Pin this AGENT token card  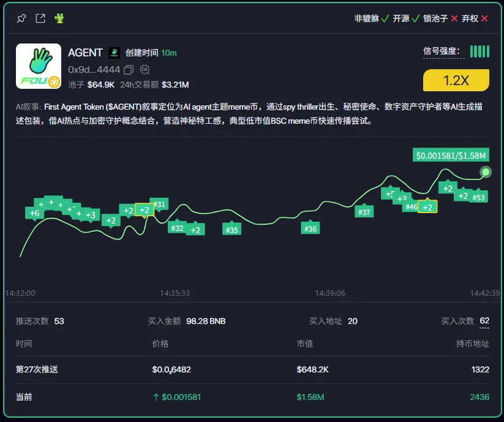click(21, 18)
